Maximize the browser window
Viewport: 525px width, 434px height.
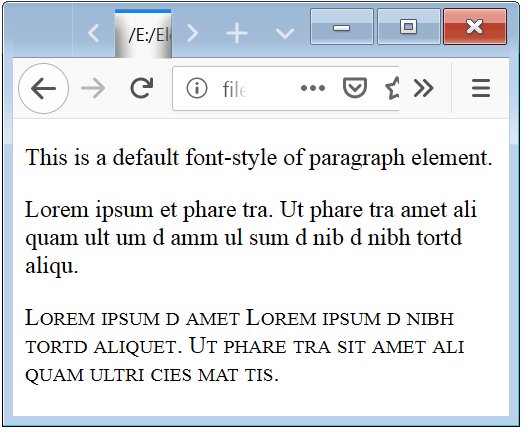[408, 27]
